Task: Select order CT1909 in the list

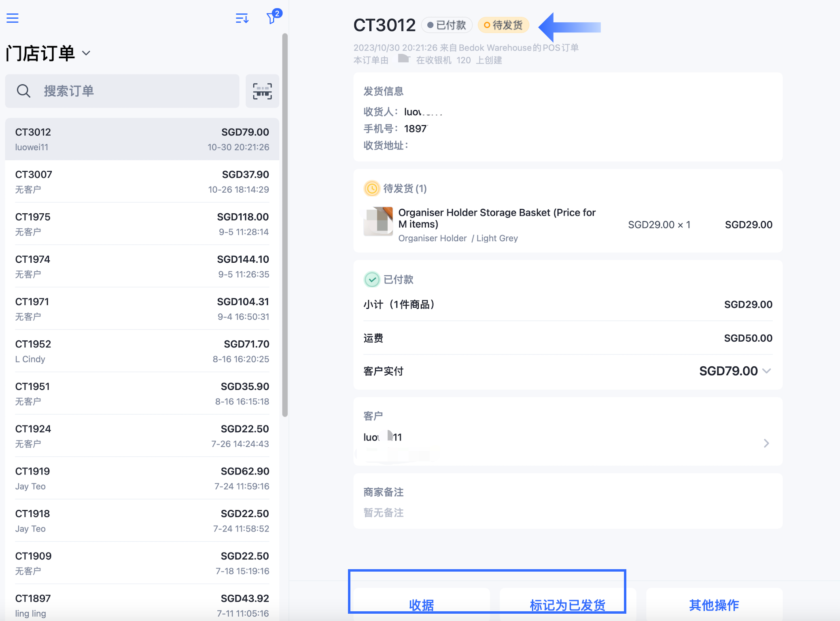Action: 142,563
